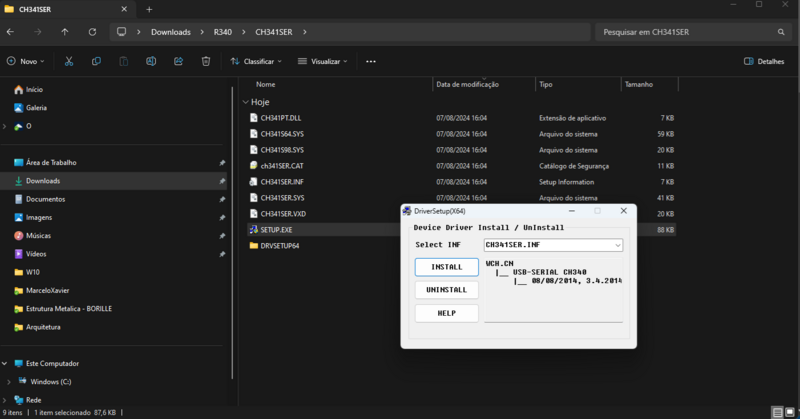This screenshot has height=419, width=800.
Task: Close the CH341SER tab
Action: point(124,9)
